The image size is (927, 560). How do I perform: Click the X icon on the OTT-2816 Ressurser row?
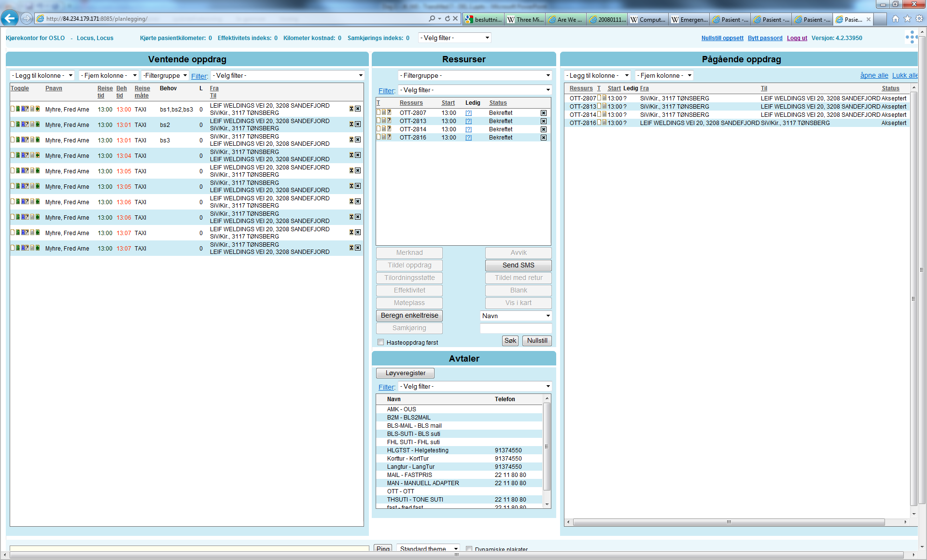coord(544,138)
